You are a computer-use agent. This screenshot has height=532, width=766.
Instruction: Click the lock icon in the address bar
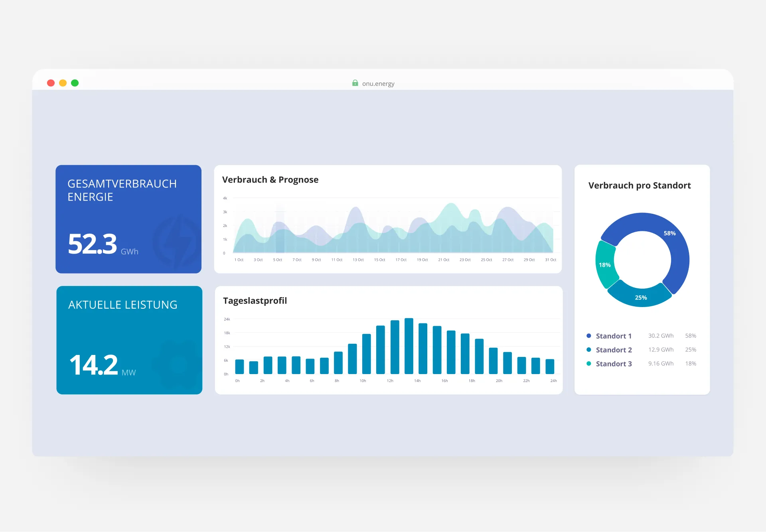pyautogui.click(x=355, y=83)
